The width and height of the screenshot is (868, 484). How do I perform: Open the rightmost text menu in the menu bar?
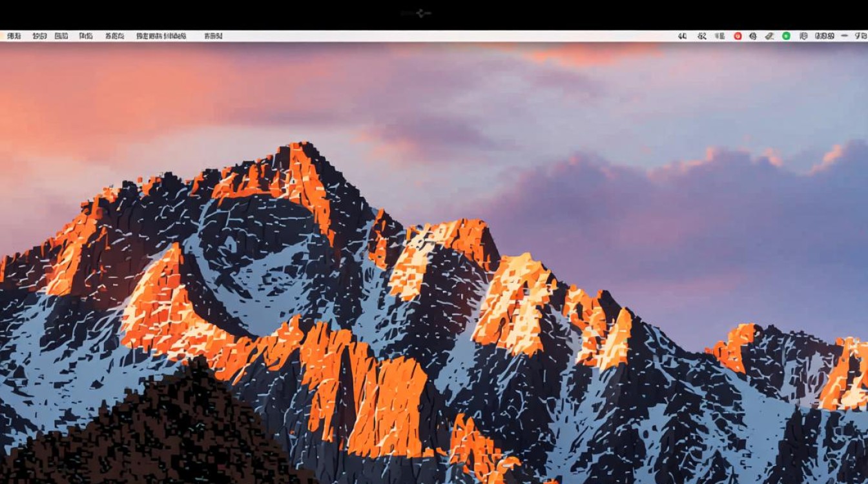214,36
